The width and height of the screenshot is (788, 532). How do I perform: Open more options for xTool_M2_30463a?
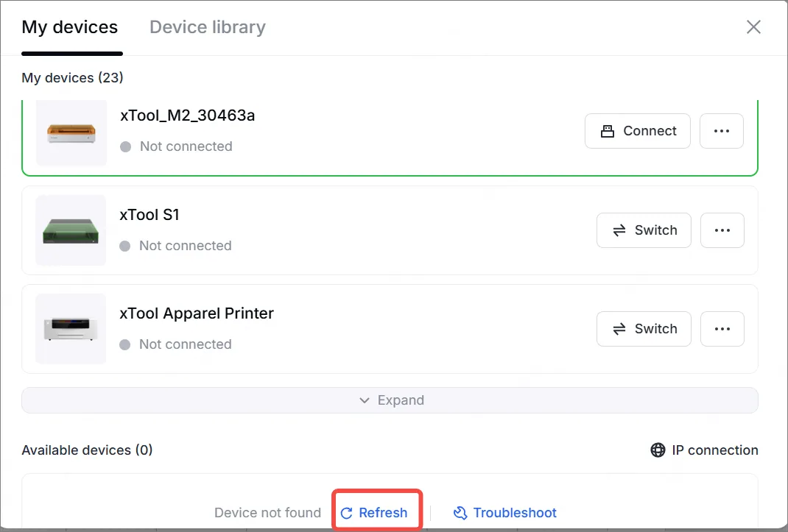point(721,131)
